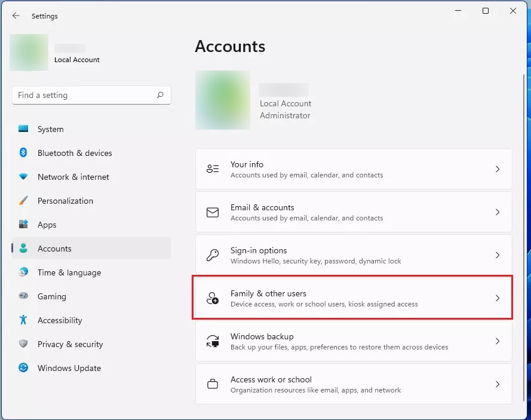Click the Accounts person icon in sidebar
This screenshot has width=531, height=420.
[23, 249]
